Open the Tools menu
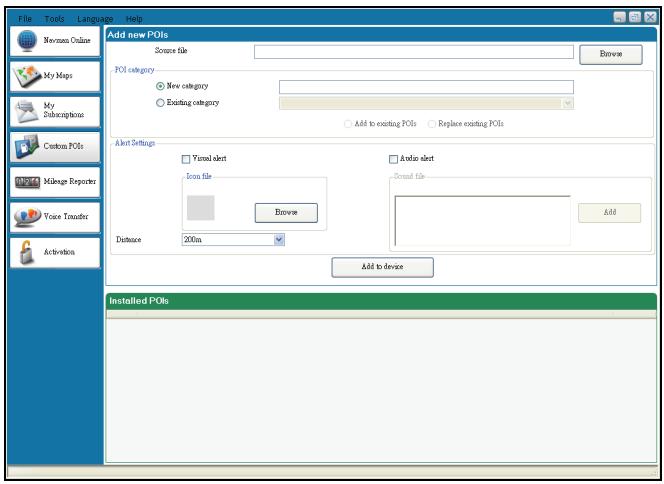Viewport: 664px width, 484px height. 54,20
